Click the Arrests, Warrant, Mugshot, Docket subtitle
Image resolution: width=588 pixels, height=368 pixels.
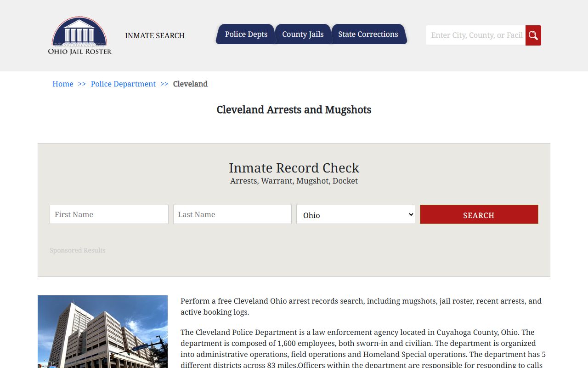(294, 181)
